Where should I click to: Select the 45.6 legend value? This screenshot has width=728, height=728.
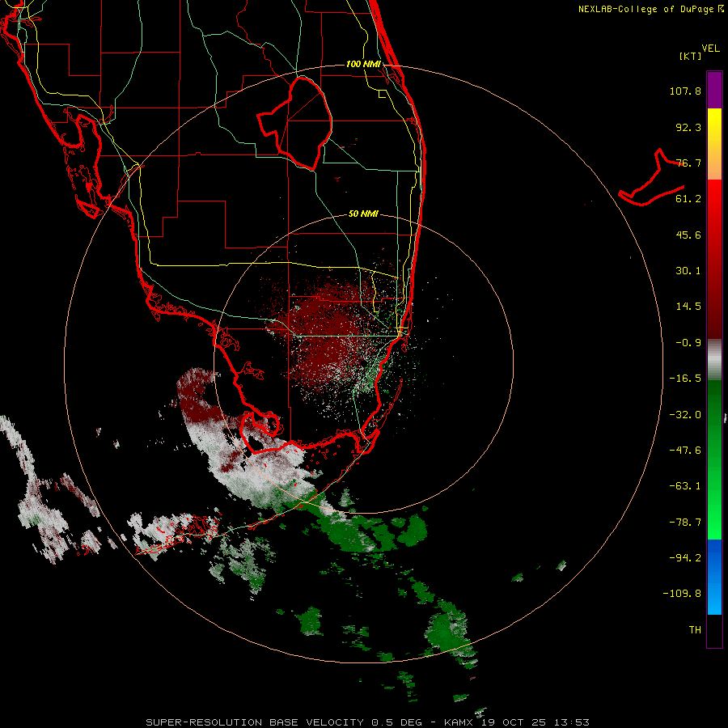tap(688, 235)
